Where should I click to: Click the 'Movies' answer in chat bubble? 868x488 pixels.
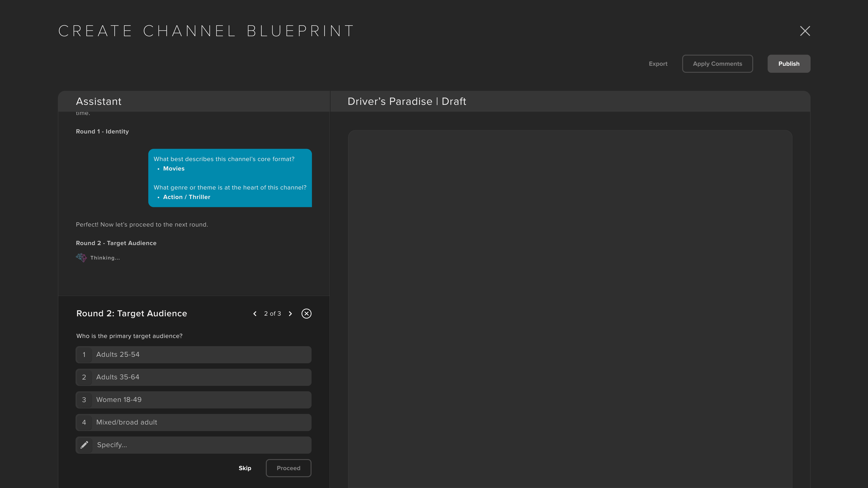point(174,169)
